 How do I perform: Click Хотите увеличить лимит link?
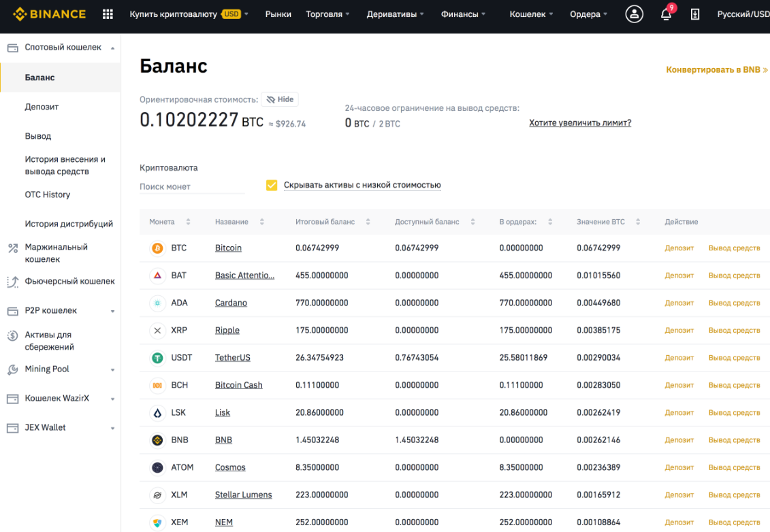click(580, 122)
